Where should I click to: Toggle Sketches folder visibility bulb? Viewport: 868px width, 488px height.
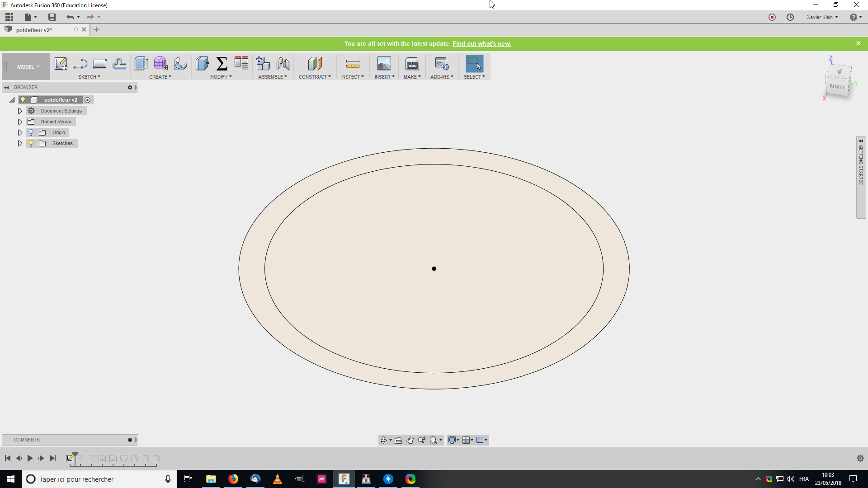pos(31,143)
